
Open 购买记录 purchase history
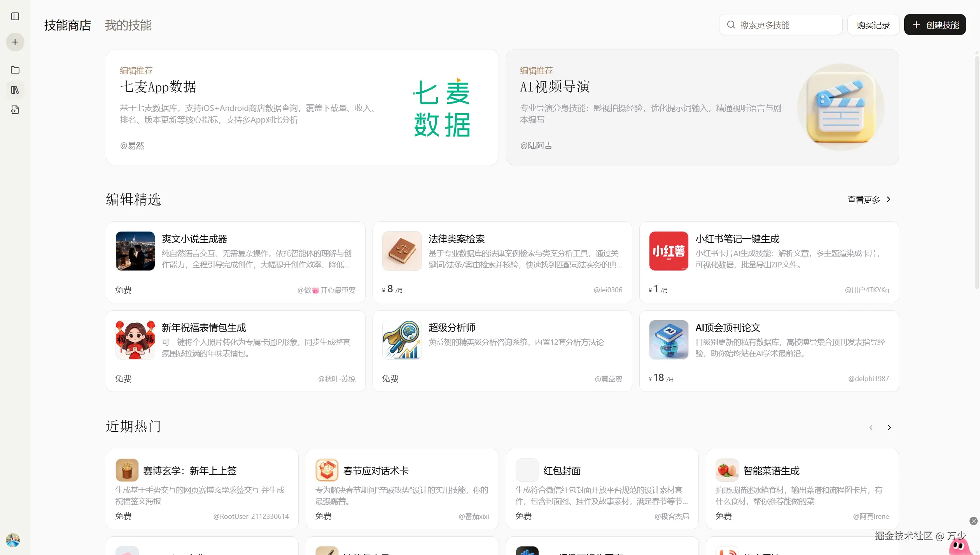click(x=873, y=25)
